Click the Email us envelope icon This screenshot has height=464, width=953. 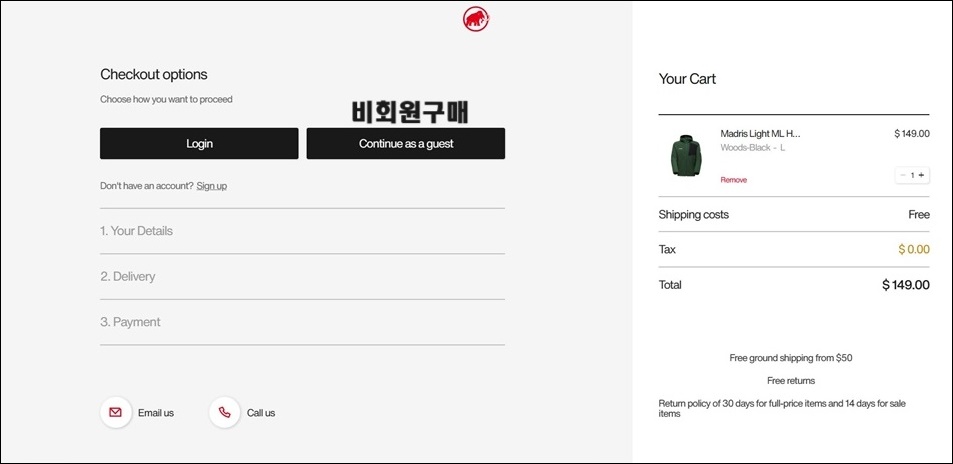(x=115, y=412)
